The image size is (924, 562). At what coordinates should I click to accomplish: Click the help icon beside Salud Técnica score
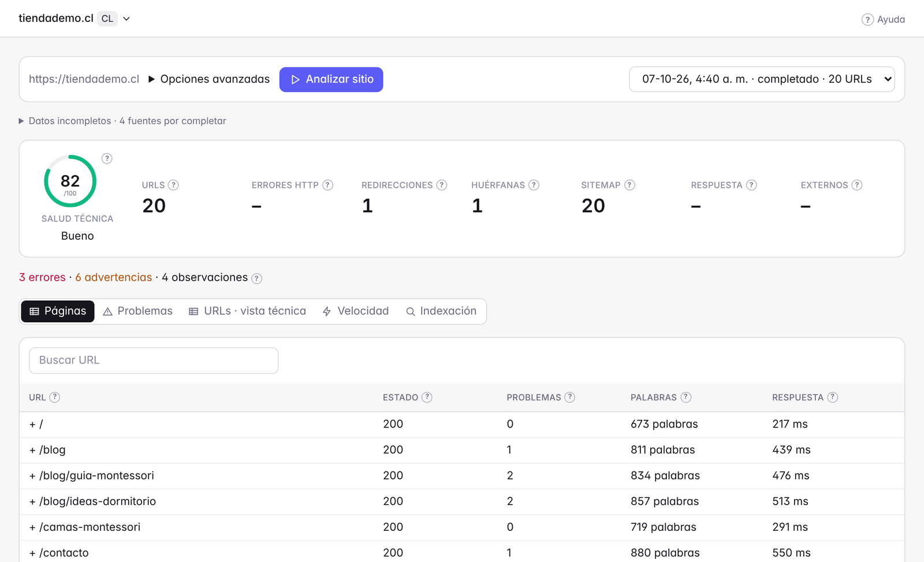107,158
